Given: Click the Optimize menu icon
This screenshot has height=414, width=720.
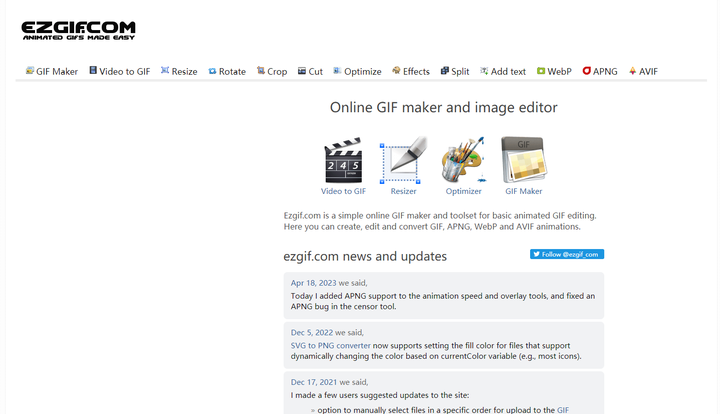Looking at the screenshot, I should (x=337, y=71).
